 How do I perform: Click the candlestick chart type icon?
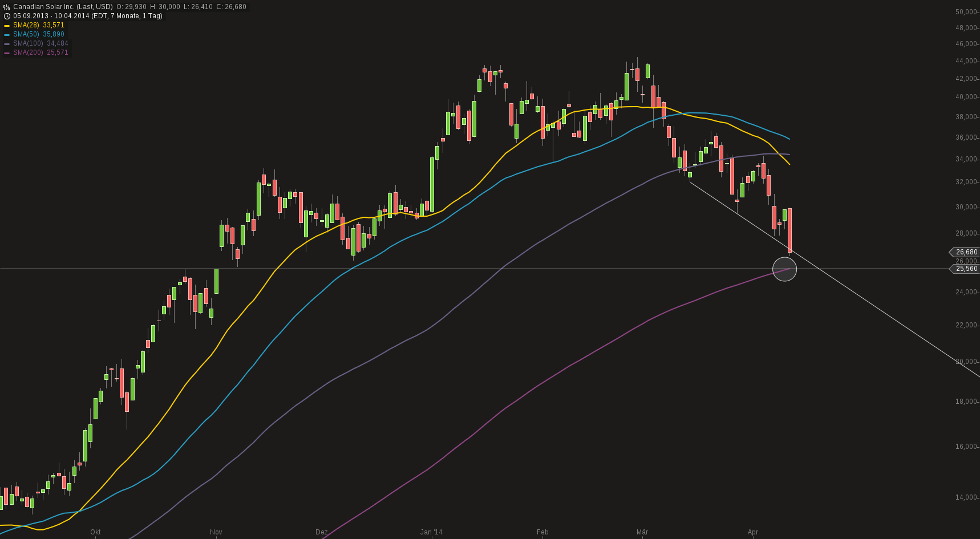[5, 6]
